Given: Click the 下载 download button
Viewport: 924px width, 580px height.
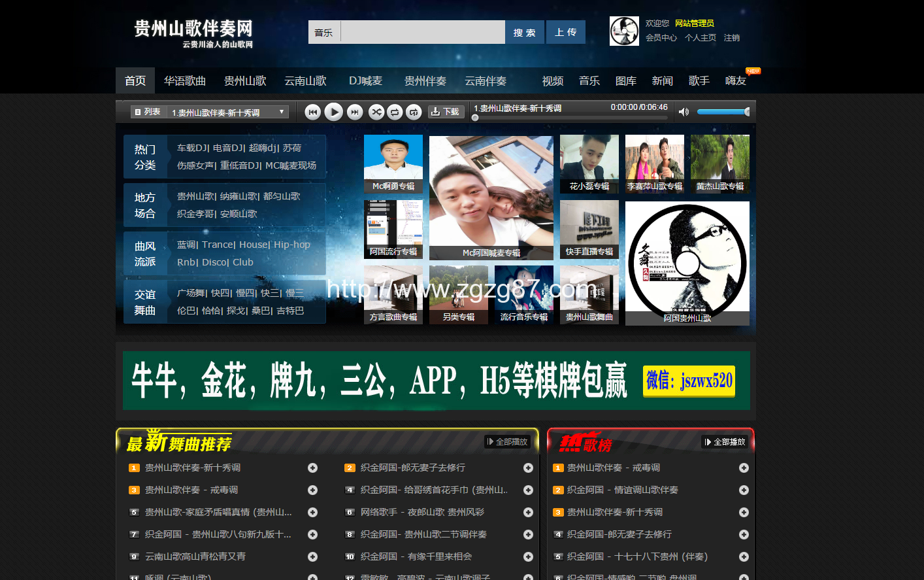Looking at the screenshot, I should (445, 112).
